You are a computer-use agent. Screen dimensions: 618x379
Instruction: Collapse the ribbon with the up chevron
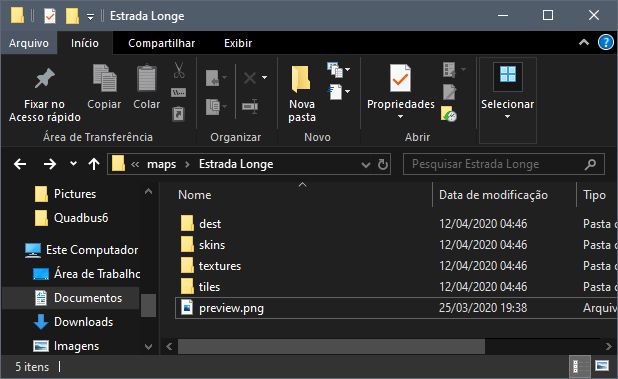coord(584,42)
